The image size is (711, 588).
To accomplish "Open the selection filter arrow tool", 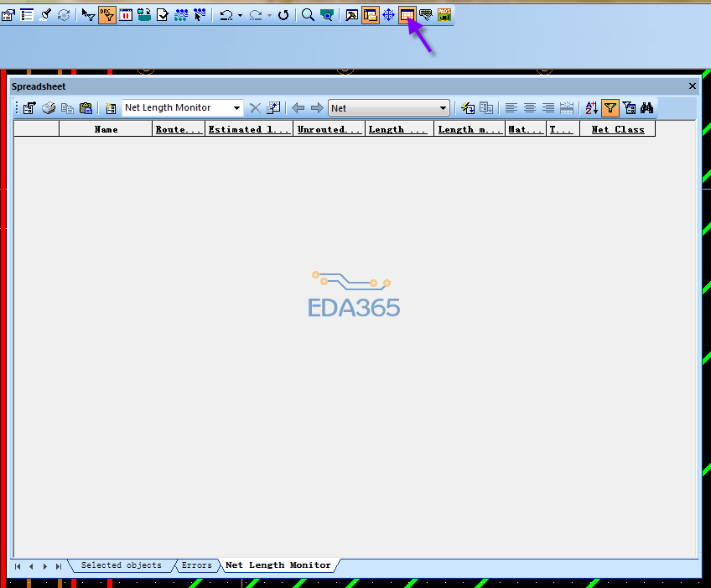I will point(88,15).
